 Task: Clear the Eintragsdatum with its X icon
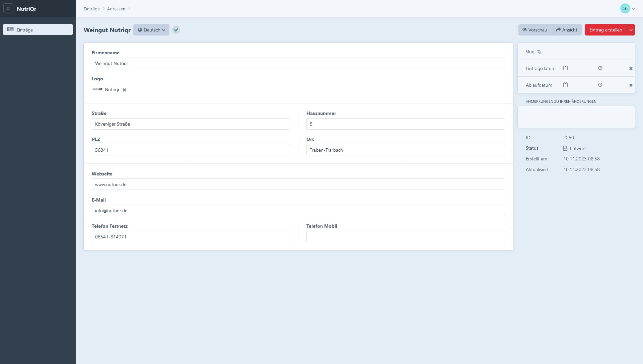click(631, 69)
